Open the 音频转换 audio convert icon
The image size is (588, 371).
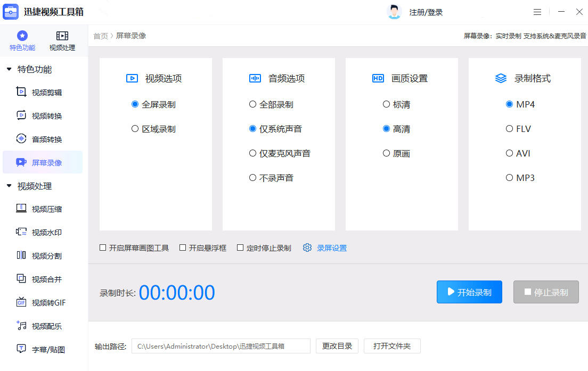[x=21, y=139]
